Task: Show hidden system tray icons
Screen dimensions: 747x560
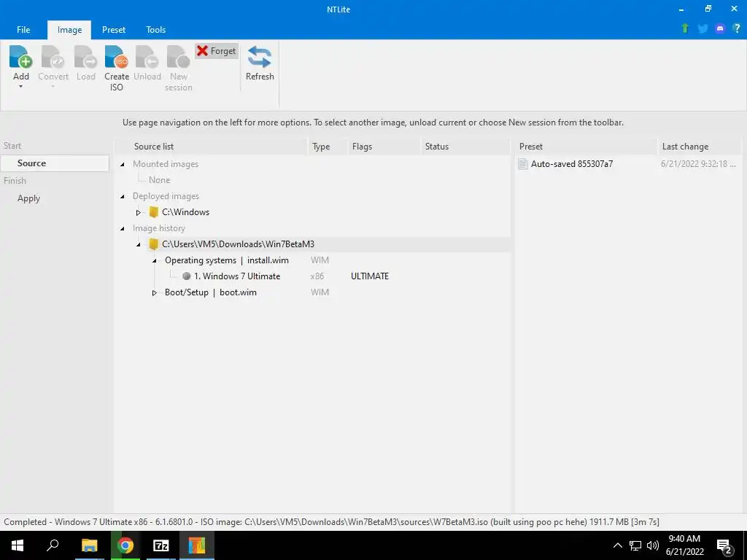Action: [x=617, y=545]
